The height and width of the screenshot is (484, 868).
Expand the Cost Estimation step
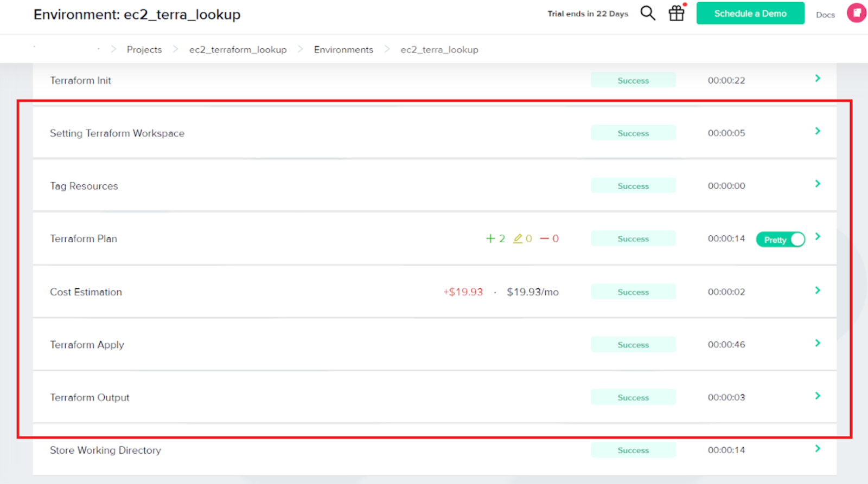818,291
